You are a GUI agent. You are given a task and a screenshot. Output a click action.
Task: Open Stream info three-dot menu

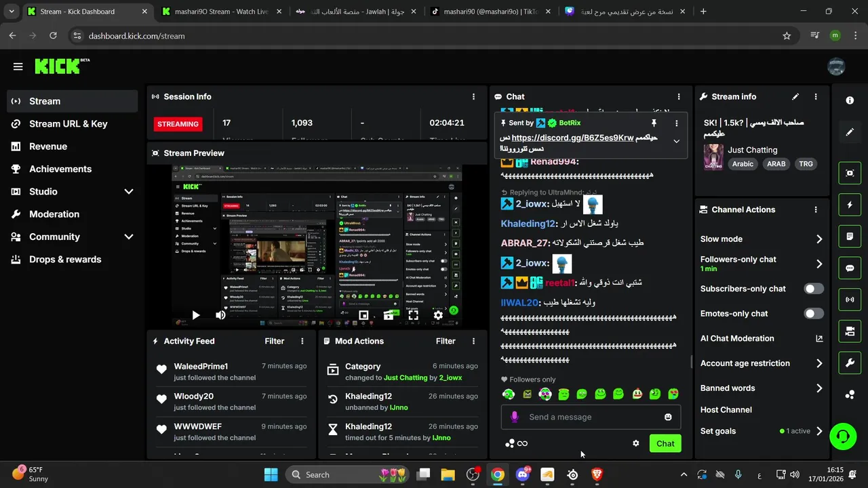click(x=816, y=97)
